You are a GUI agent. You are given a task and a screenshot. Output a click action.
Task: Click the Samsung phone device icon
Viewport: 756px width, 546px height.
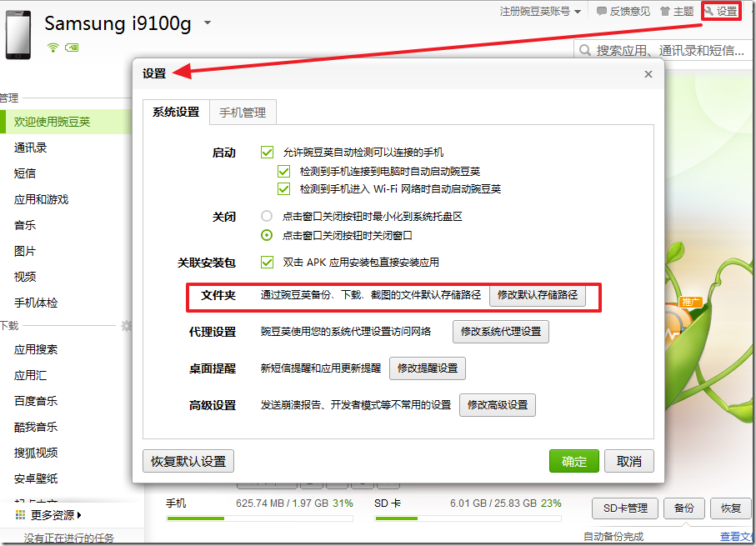tap(18, 35)
